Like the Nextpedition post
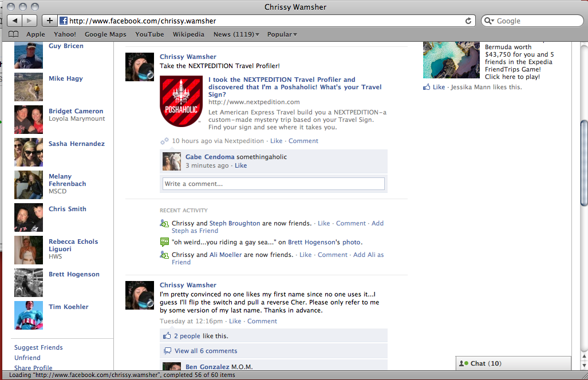The image size is (588, 380). pos(276,141)
